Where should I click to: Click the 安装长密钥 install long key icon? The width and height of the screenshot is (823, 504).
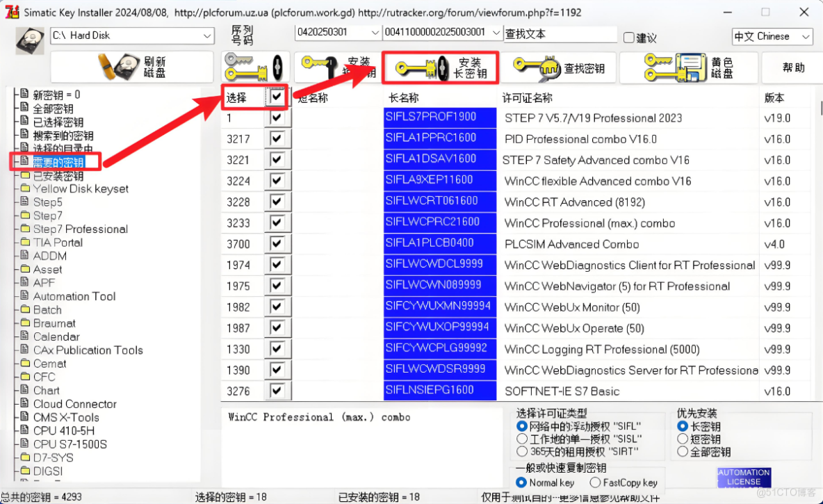439,67
